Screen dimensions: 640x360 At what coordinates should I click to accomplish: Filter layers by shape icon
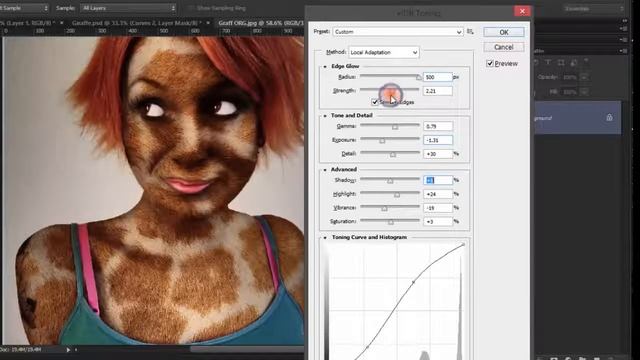coord(561,62)
